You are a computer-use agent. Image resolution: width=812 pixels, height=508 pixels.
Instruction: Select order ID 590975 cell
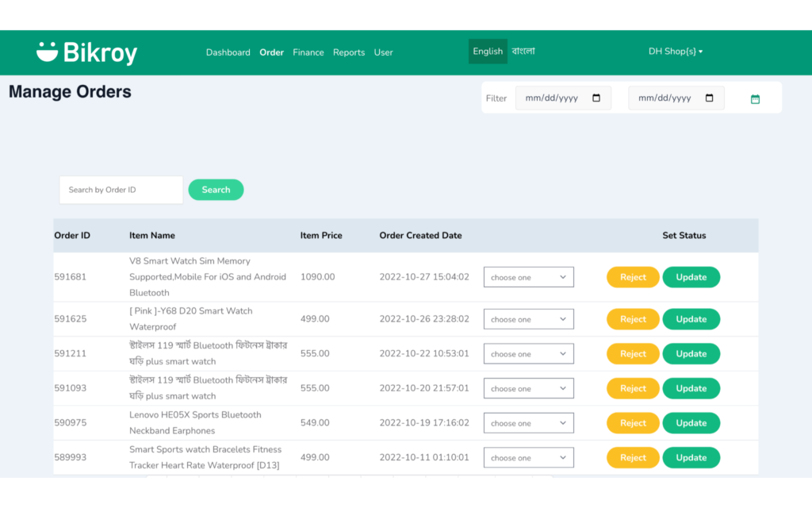pyautogui.click(x=71, y=424)
